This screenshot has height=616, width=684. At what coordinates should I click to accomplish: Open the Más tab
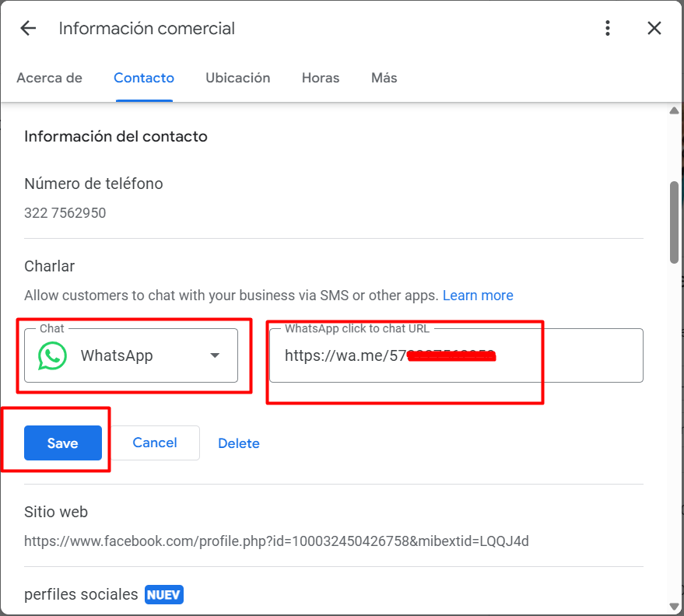384,78
